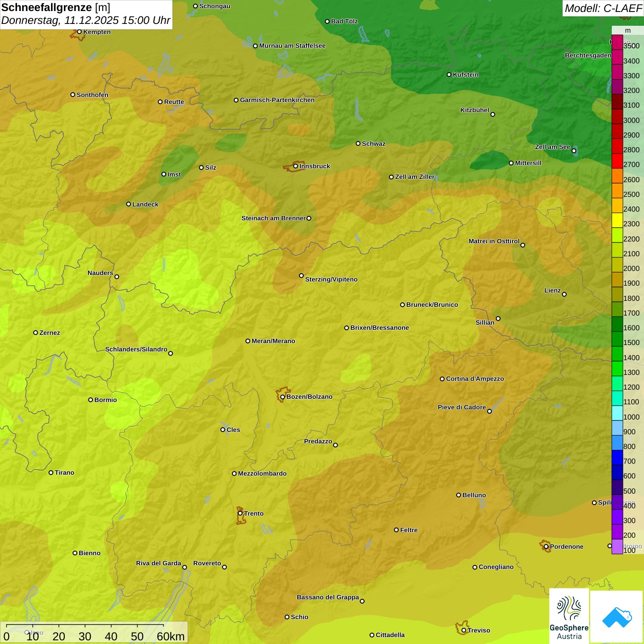The height and width of the screenshot is (644, 644).
Task: Select the Feltre location dot
Action: (x=397, y=530)
